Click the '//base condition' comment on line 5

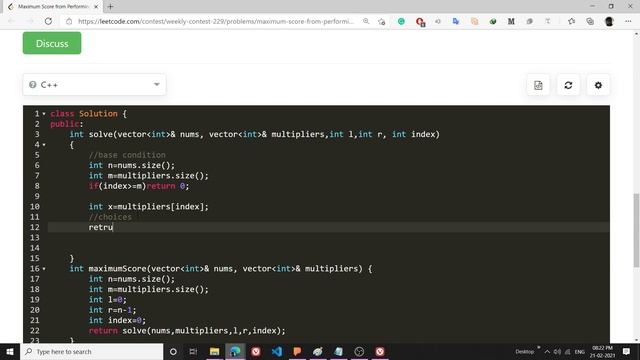127,155
